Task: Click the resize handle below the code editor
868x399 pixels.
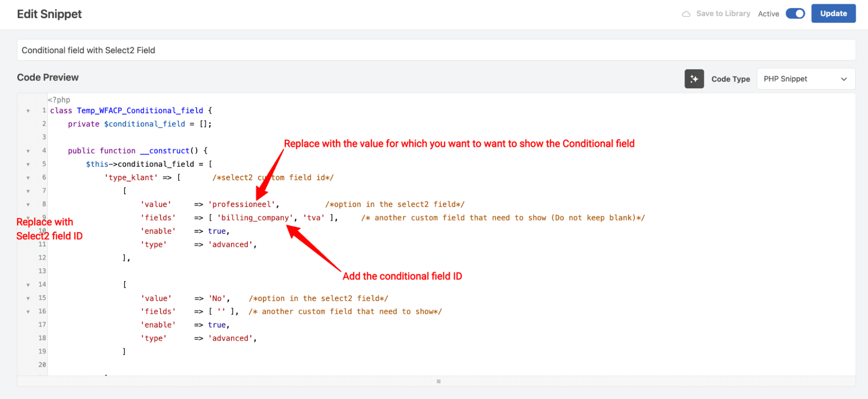Action: 438,381
